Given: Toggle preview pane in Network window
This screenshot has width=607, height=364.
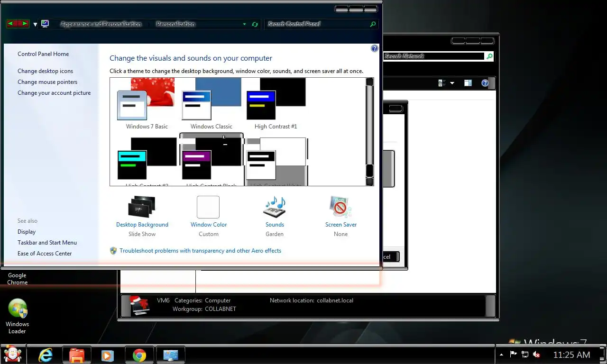Looking at the screenshot, I should coord(468,83).
